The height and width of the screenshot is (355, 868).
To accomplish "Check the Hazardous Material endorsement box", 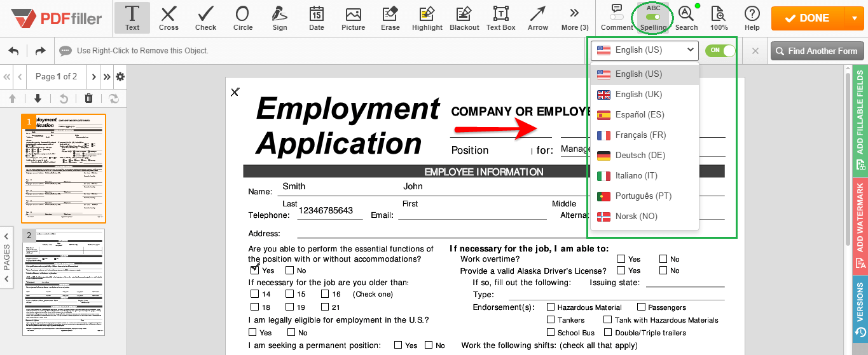I will 551,307.
